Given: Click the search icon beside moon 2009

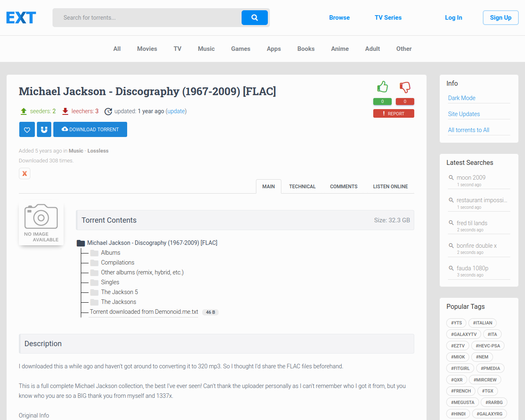Looking at the screenshot, I should 451,178.
